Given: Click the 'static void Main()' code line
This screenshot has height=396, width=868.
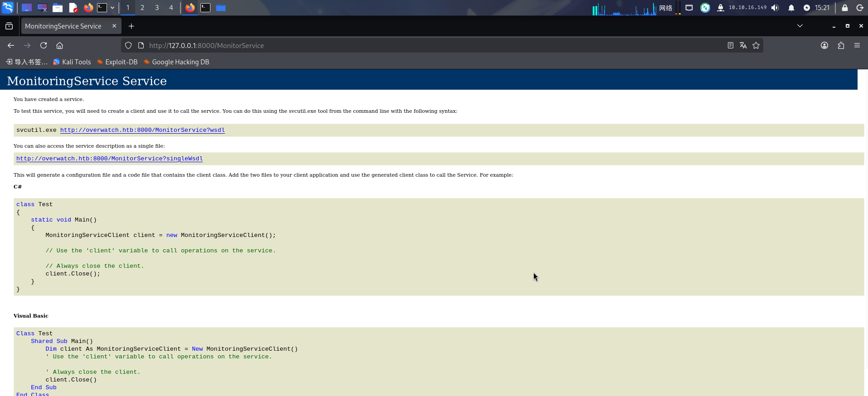Looking at the screenshot, I should pos(63,220).
